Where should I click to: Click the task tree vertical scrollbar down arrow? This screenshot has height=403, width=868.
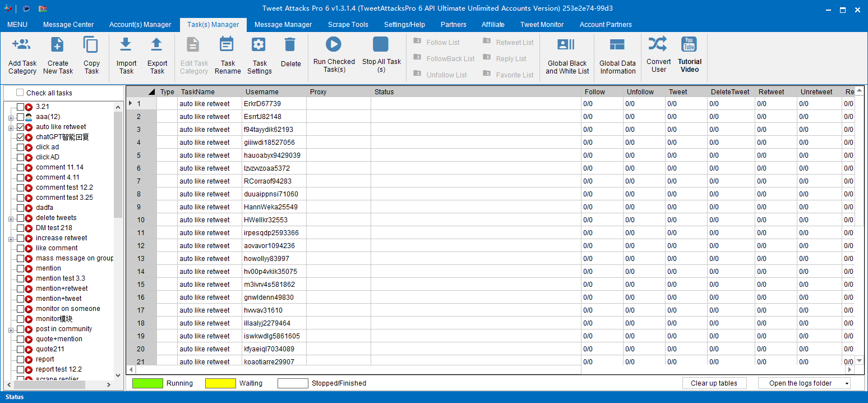(x=118, y=375)
